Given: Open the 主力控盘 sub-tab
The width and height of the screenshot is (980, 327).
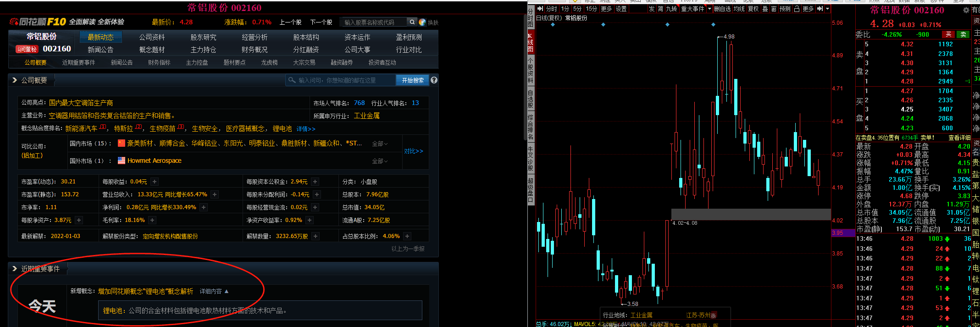Looking at the screenshot, I should point(197,62).
